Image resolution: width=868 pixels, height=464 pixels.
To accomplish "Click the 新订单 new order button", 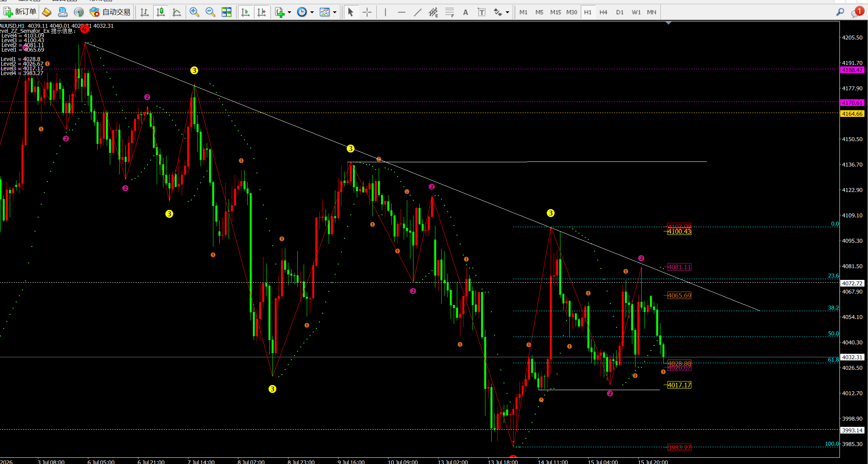I will (20, 12).
